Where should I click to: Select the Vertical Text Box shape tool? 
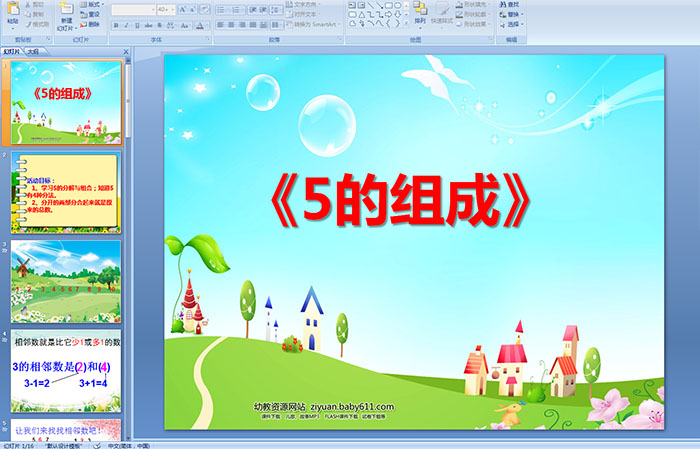[x=361, y=5]
